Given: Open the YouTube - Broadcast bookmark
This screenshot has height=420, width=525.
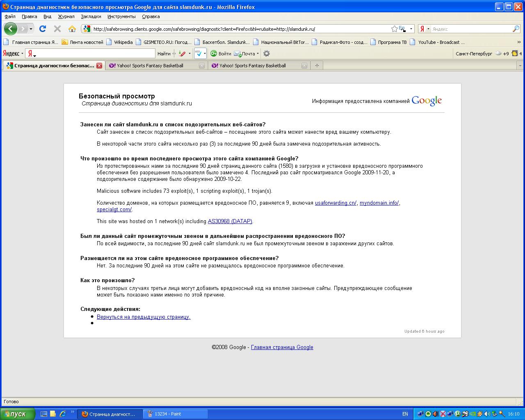Looking at the screenshot, I should point(438,42).
